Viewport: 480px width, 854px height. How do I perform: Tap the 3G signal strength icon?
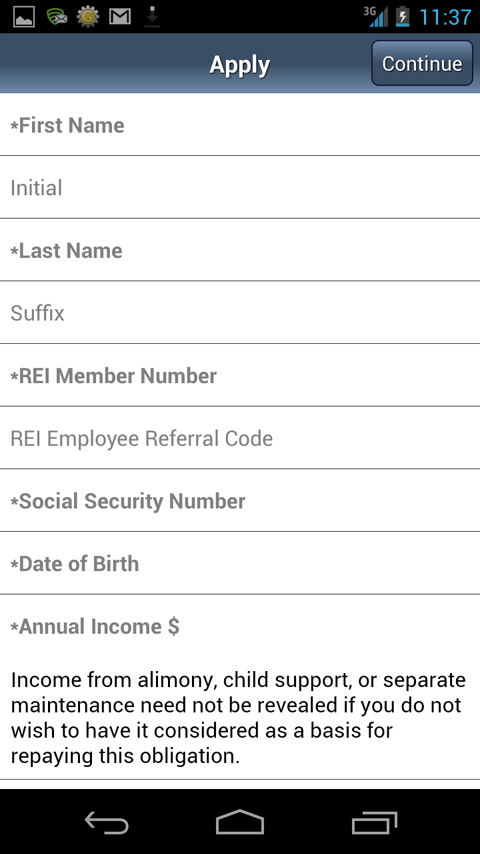tap(376, 16)
